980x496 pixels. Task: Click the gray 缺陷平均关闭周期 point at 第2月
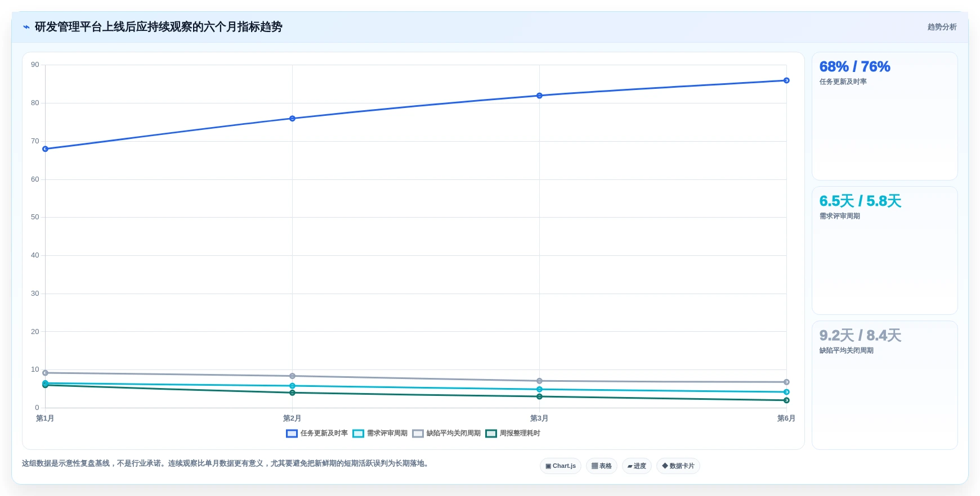292,376
